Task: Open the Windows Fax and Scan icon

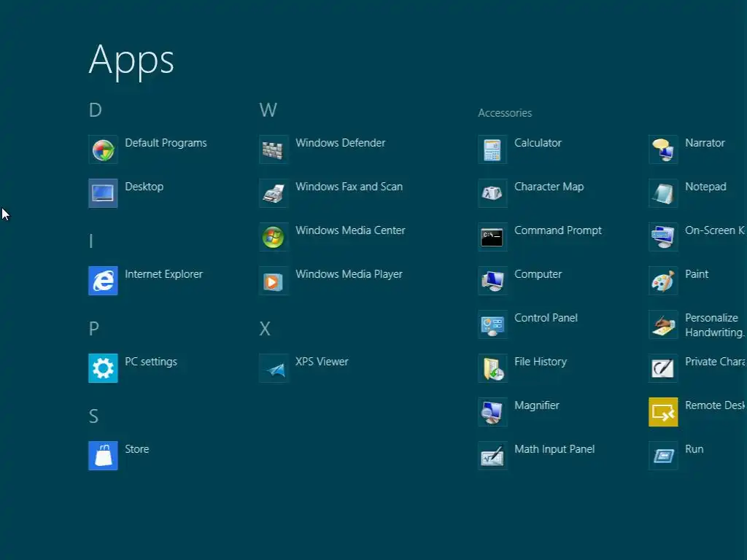Action: click(274, 193)
